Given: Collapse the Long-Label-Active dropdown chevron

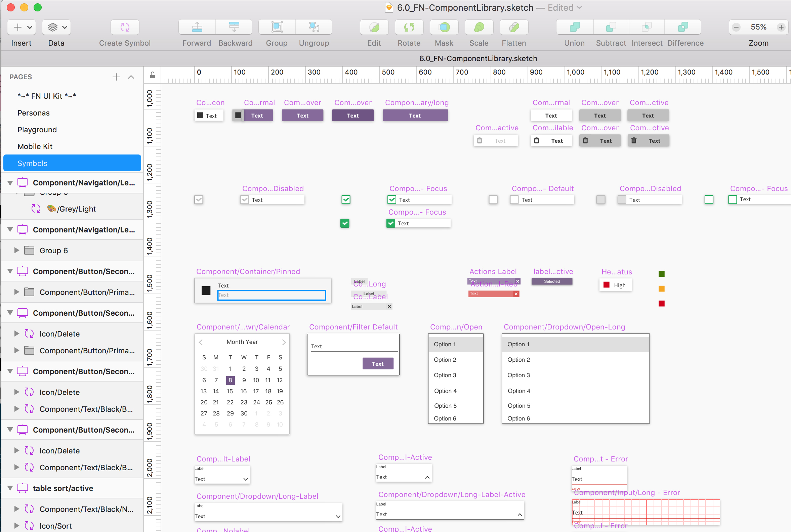Looking at the screenshot, I should pos(520,515).
